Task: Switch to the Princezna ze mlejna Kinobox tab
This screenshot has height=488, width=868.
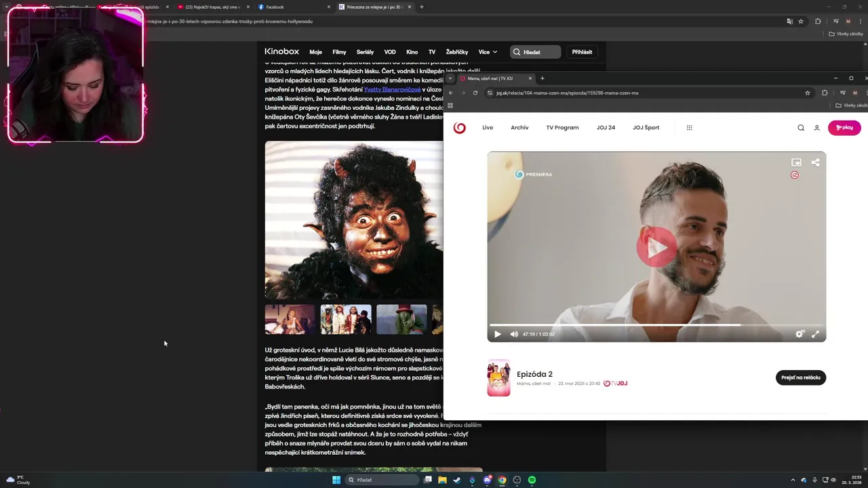Action: pyautogui.click(x=374, y=7)
